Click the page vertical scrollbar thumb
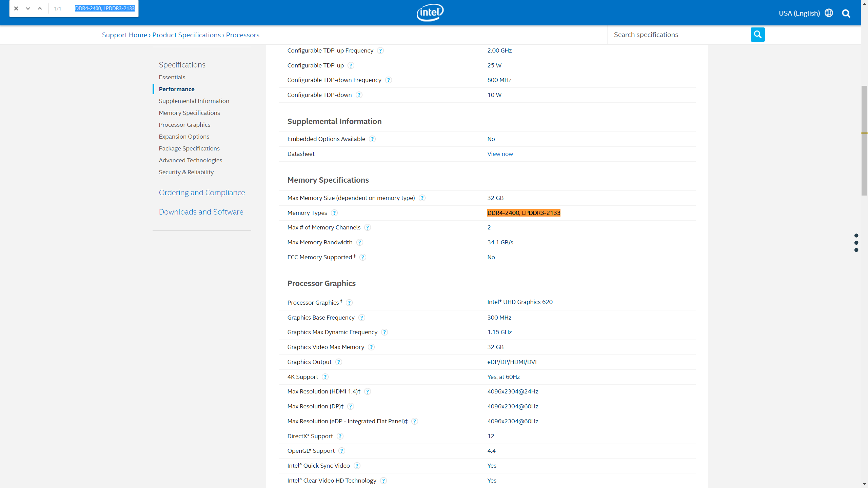Viewport: 868px width, 488px height. [864, 141]
